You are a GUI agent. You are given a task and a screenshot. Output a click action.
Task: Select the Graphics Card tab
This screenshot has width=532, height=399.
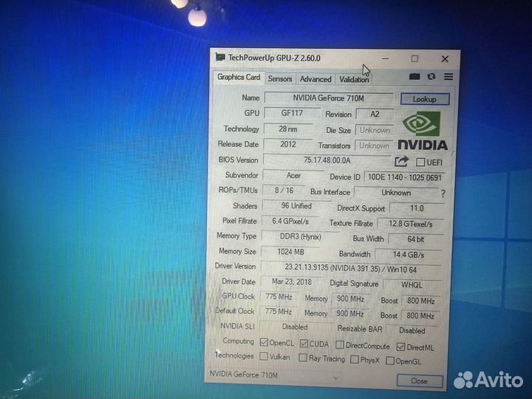(239, 77)
